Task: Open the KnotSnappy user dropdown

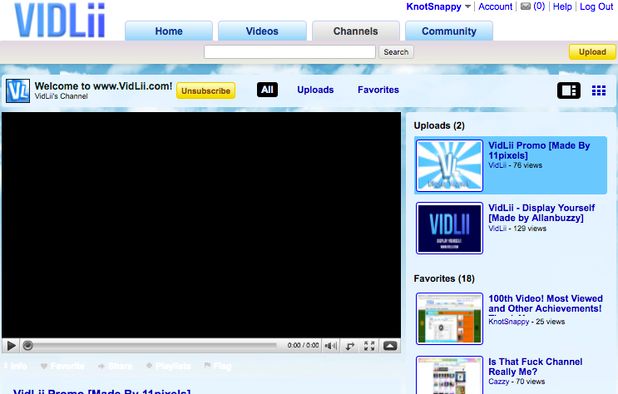Action: point(468,6)
